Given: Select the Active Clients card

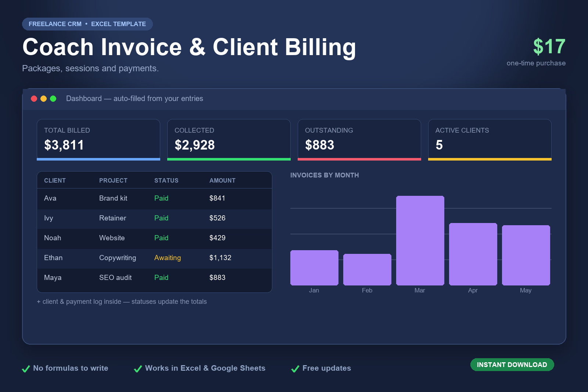Looking at the screenshot, I should (x=490, y=140).
